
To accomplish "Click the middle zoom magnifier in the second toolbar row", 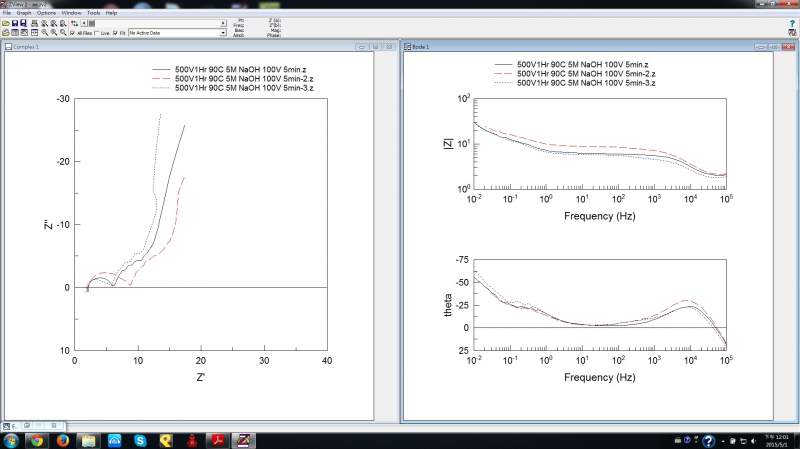I will coord(54,33).
